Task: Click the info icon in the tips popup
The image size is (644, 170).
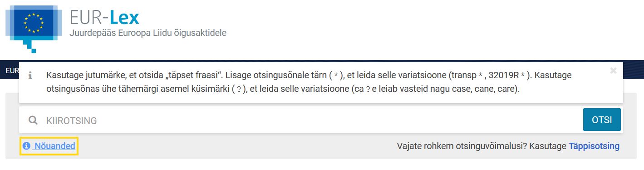Action: point(30,75)
